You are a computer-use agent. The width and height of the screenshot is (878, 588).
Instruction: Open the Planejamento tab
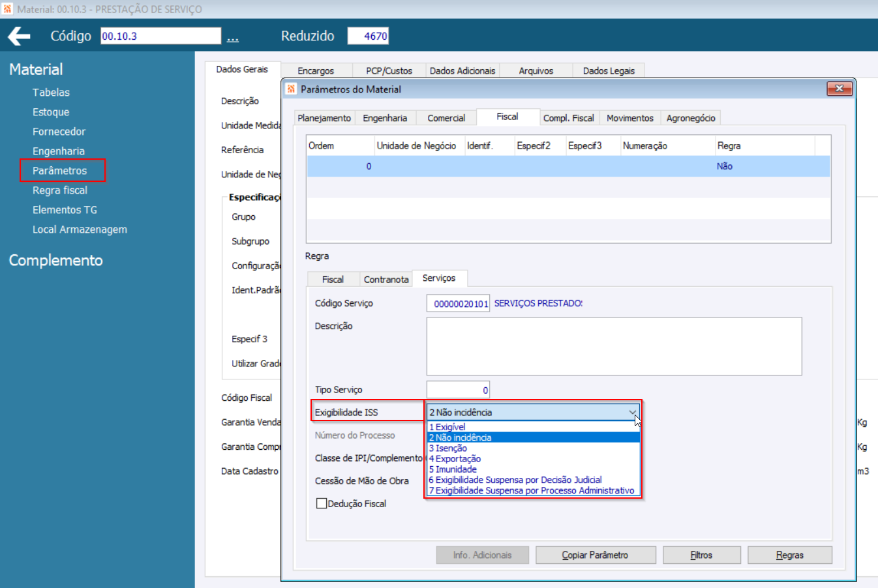tap(324, 118)
